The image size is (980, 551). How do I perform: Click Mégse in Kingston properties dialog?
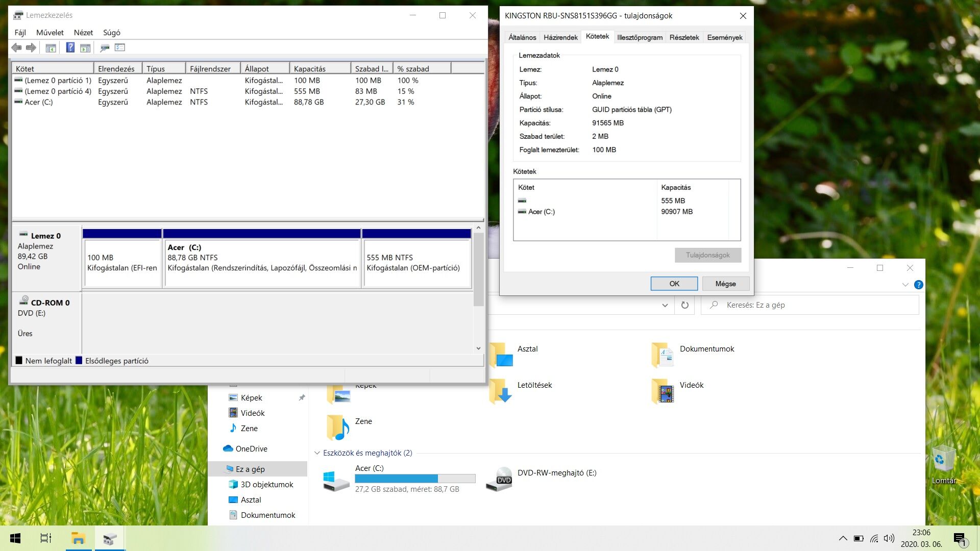pos(725,284)
